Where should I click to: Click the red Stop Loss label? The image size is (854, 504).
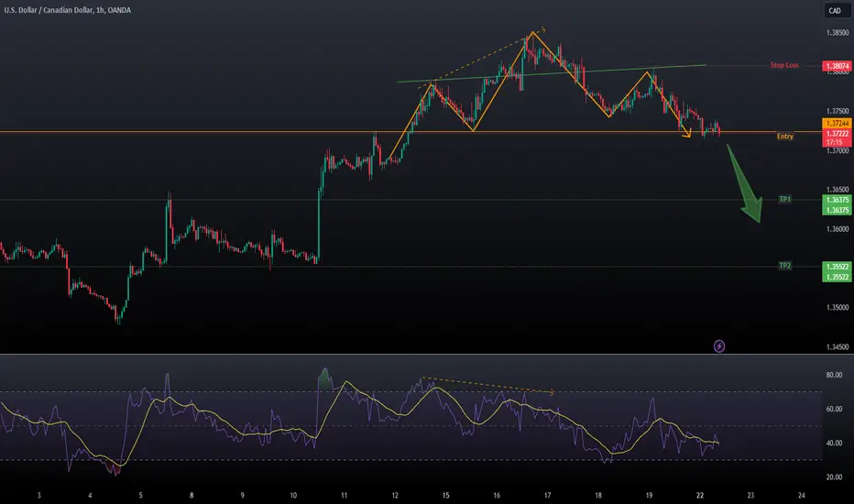click(786, 66)
